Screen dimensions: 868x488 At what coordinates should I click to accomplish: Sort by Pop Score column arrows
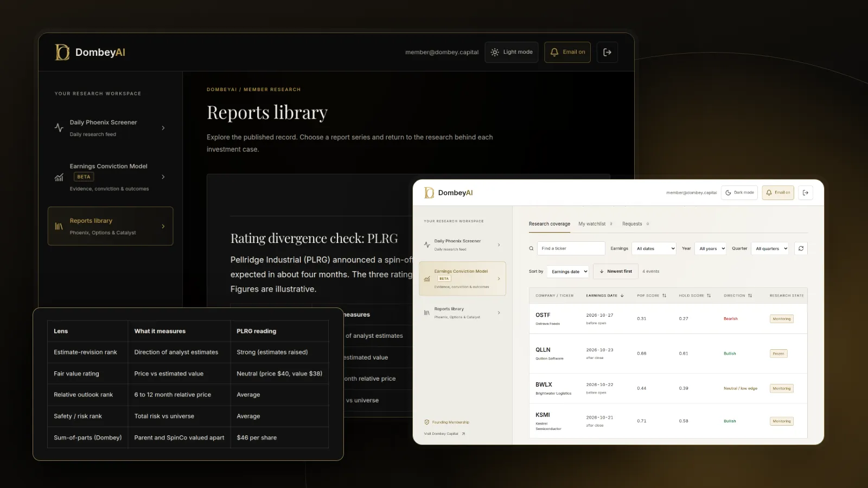[x=664, y=296]
